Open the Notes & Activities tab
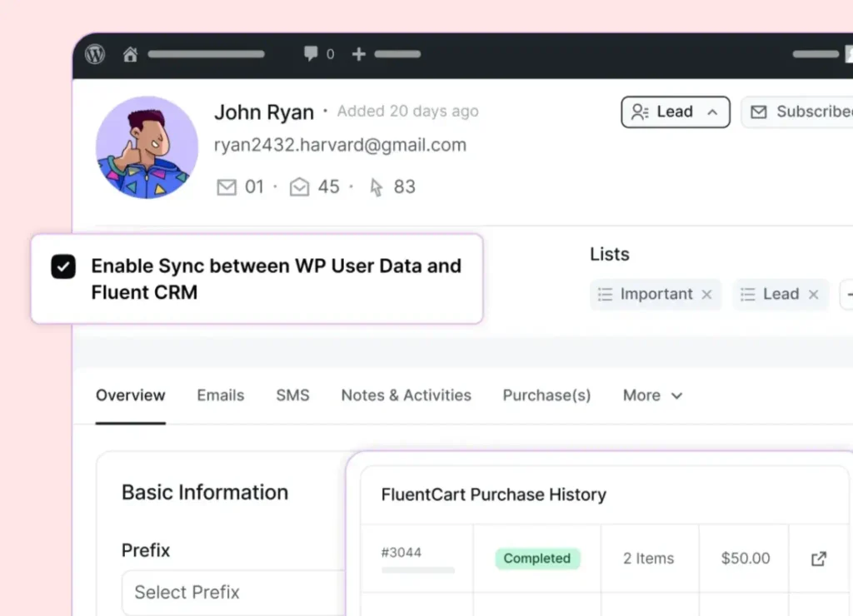Image resolution: width=853 pixels, height=616 pixels. [x=406, y=395]
